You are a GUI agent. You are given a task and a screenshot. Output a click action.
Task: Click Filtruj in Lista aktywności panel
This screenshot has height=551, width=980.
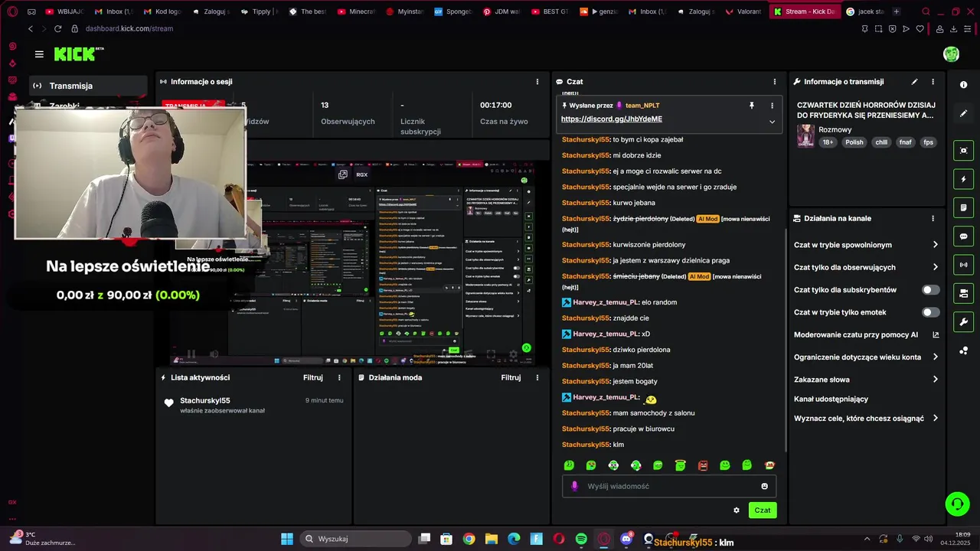coord(313,377)
